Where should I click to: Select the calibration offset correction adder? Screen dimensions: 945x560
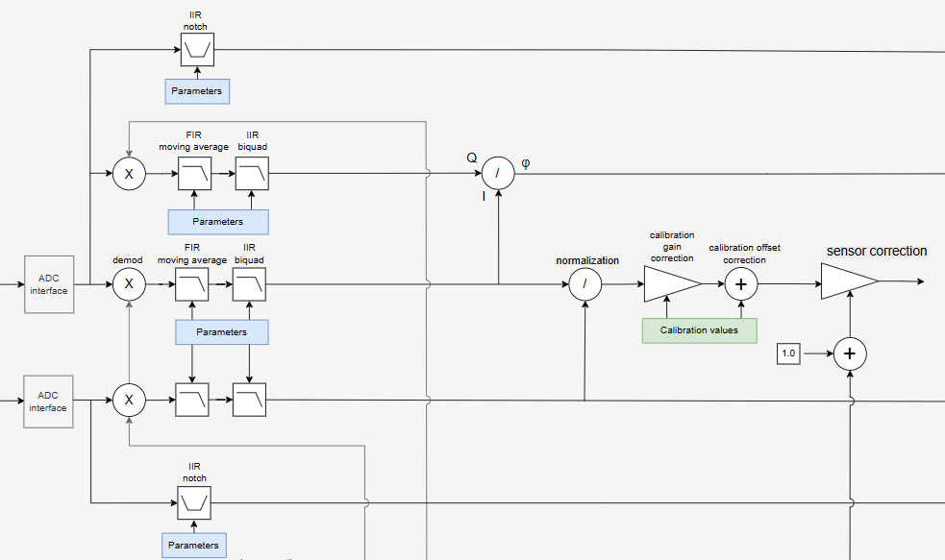point(740,284)
